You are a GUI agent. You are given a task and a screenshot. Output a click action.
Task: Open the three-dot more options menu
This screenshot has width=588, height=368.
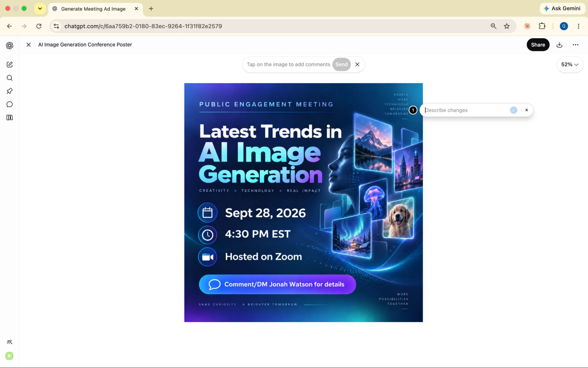tap(575, 45)
